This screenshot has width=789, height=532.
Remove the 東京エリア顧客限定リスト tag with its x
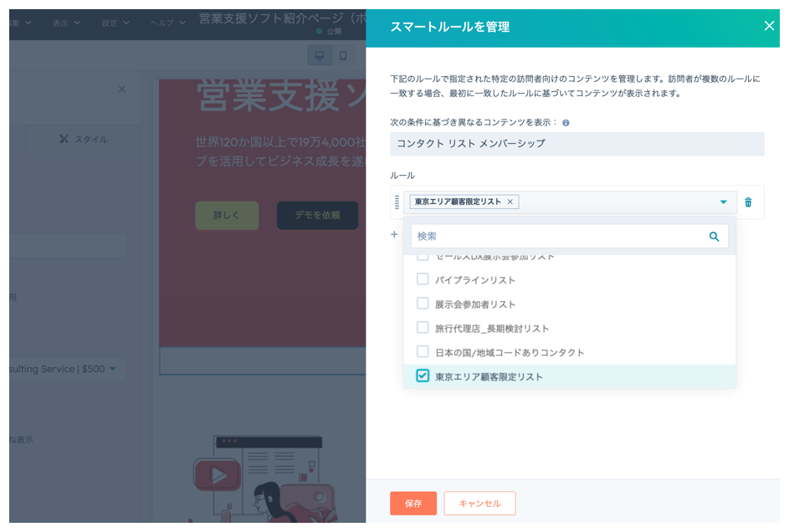(510, 202)
